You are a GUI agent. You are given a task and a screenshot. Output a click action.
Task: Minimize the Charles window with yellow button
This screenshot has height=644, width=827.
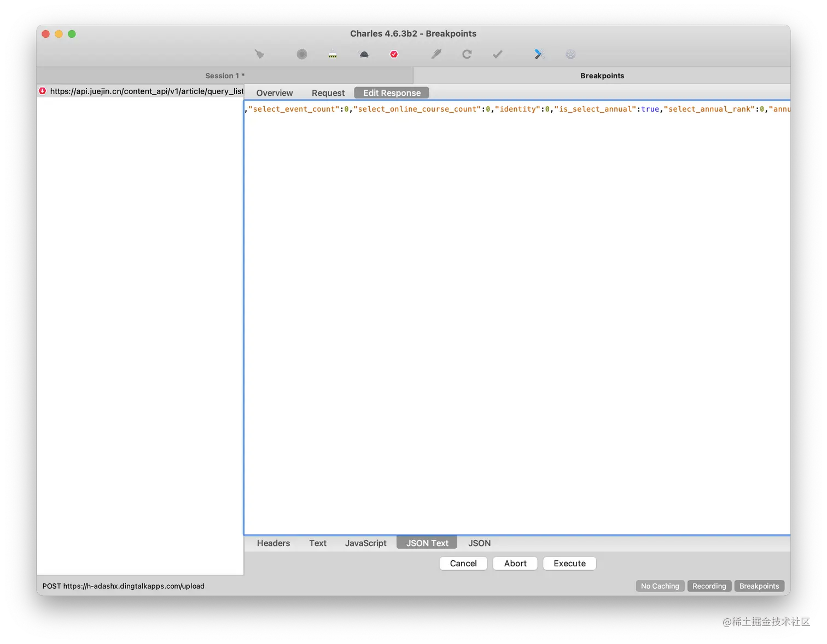[x=59, y=34]
